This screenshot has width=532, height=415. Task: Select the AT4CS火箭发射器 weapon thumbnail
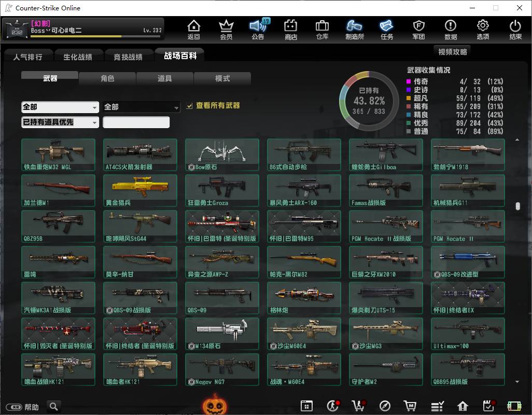coord(140,155)
